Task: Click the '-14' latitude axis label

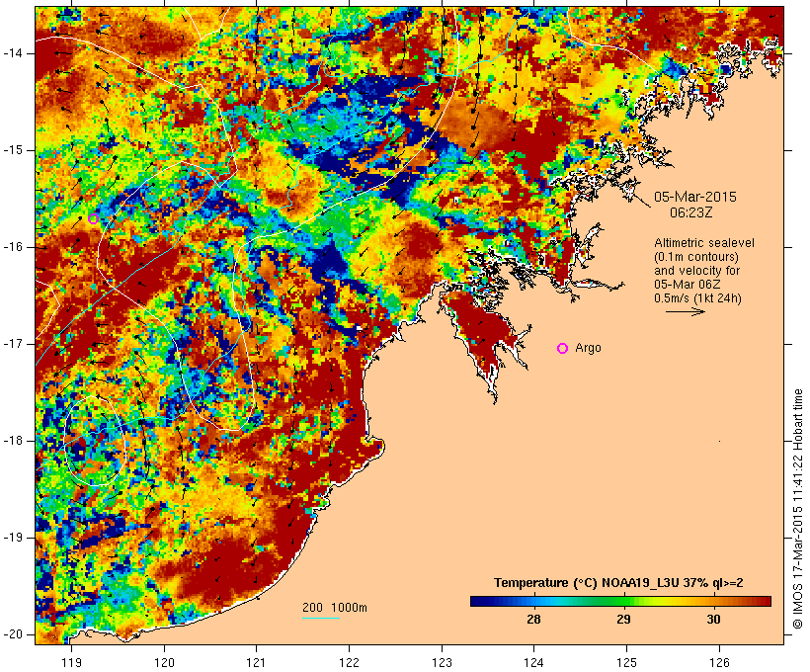Action: [13, 53]
